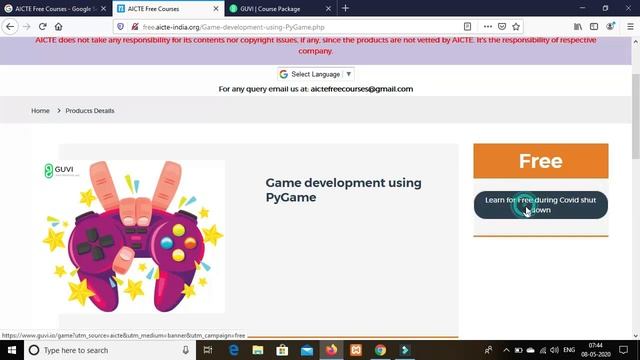Go back using browser back arrow
The width and height of the screenshot is (640, 360).
point(10,27)
